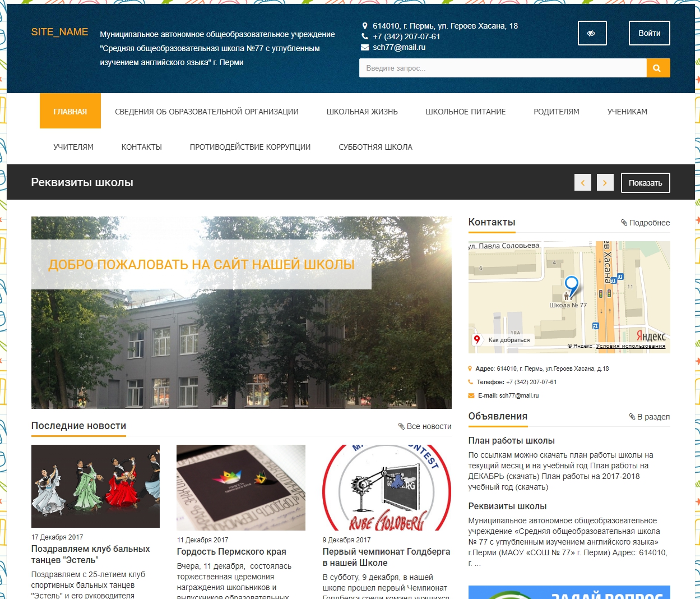This screenshot has width=700, height=599.
Task: Click the orange search magnifier button
Action: 658,68
